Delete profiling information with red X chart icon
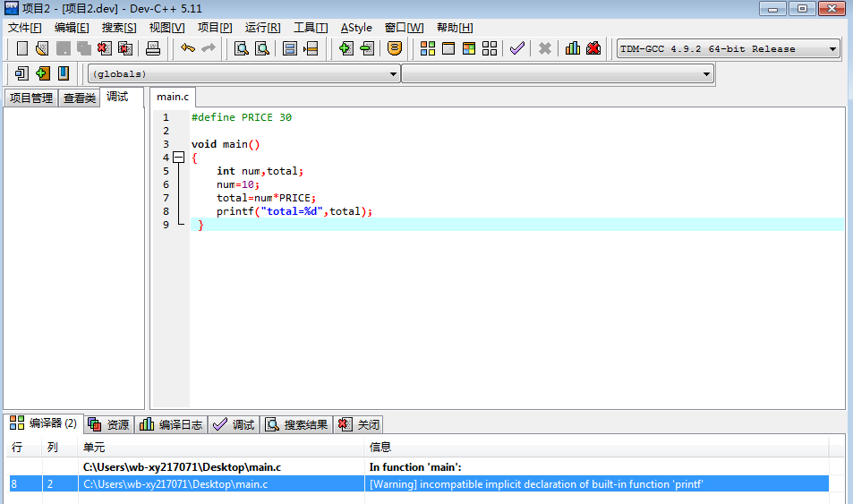 pyautogui.click(x=593, y=48)
